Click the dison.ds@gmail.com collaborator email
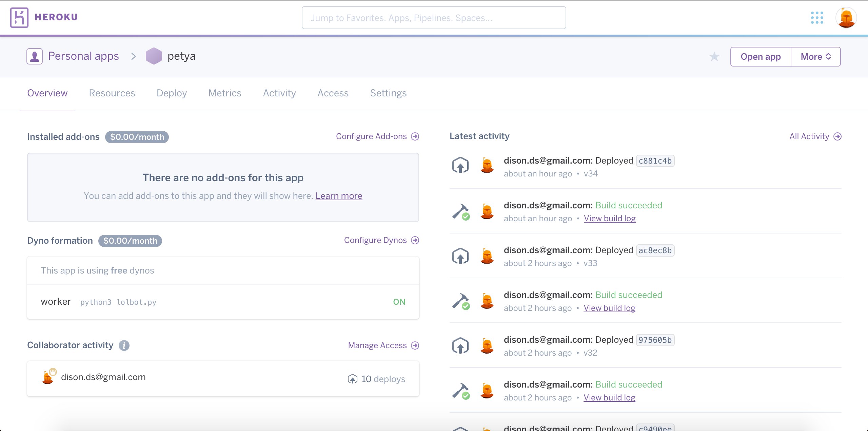 click(103, 377)
